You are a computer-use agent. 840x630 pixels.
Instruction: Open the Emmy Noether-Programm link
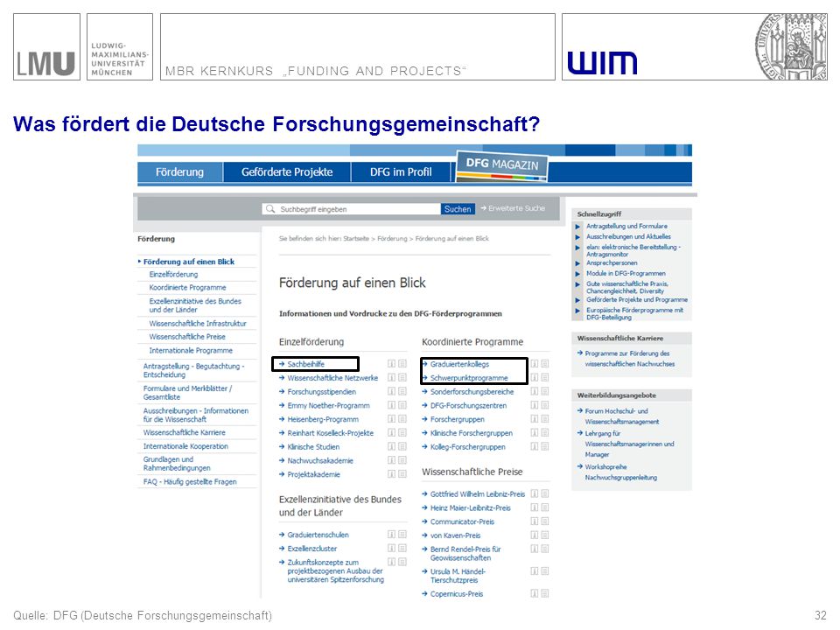pos(328,405)
